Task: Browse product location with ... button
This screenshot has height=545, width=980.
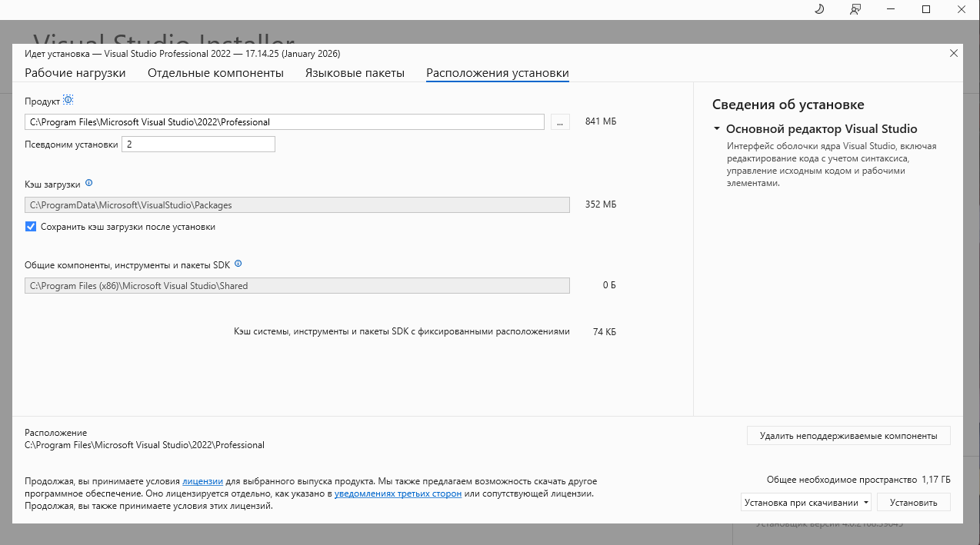Action: click(x=560, y=121)
